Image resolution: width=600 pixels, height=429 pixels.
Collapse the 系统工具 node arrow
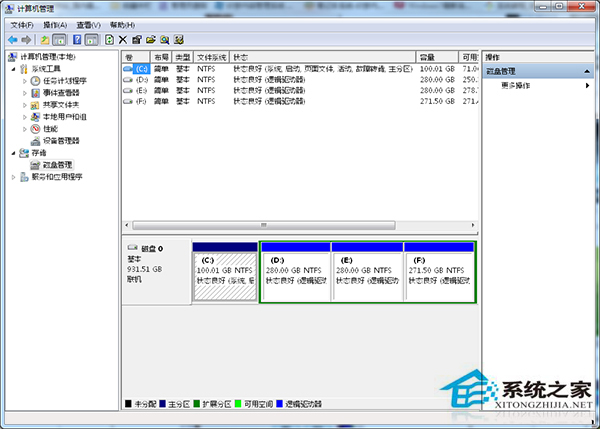[13, 69]
